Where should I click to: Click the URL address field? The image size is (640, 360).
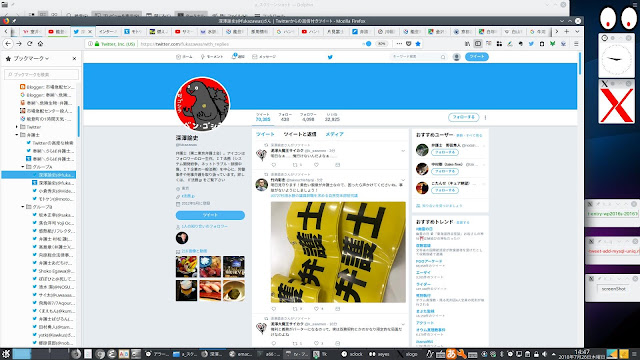pos(249,44)
